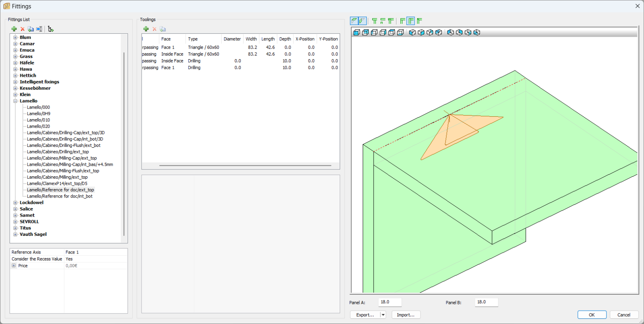
Task: Collapse the Lamello fittings group
Action: click(x=15, y=101)
